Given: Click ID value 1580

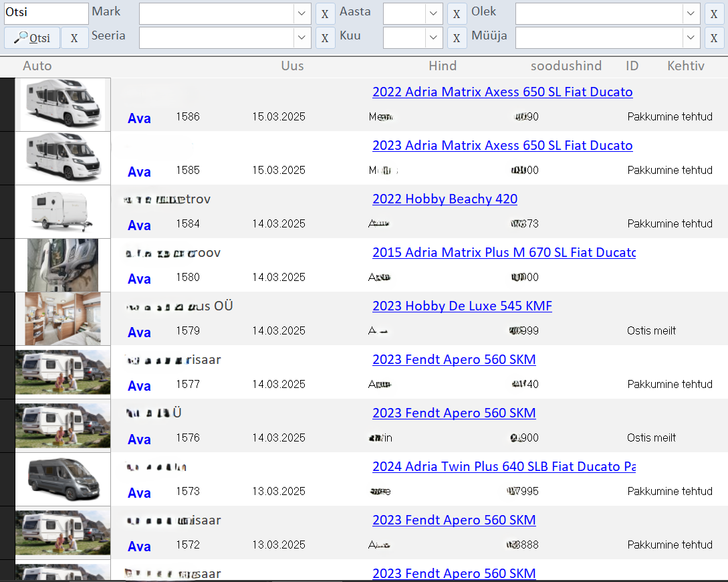Looking at the screenshot, I should click(188, 277).
